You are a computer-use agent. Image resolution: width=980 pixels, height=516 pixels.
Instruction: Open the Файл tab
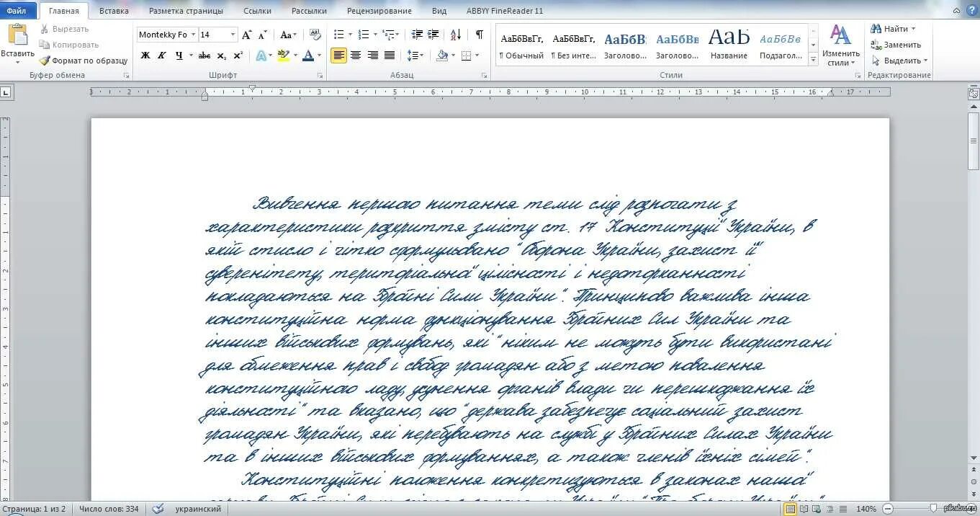point(17,11)
